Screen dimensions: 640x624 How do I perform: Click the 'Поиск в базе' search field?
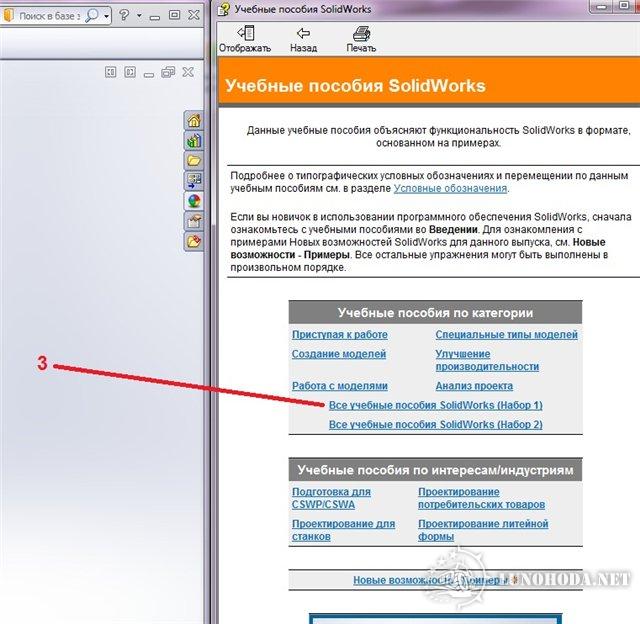click(50, 16)
